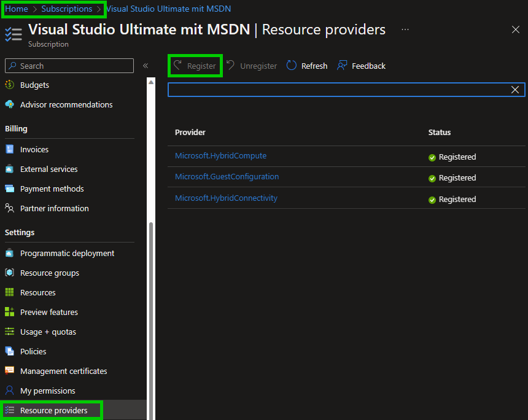Open the more options ellipsis menu
This screenshot has height=420, width=528.
click(405, 29)
